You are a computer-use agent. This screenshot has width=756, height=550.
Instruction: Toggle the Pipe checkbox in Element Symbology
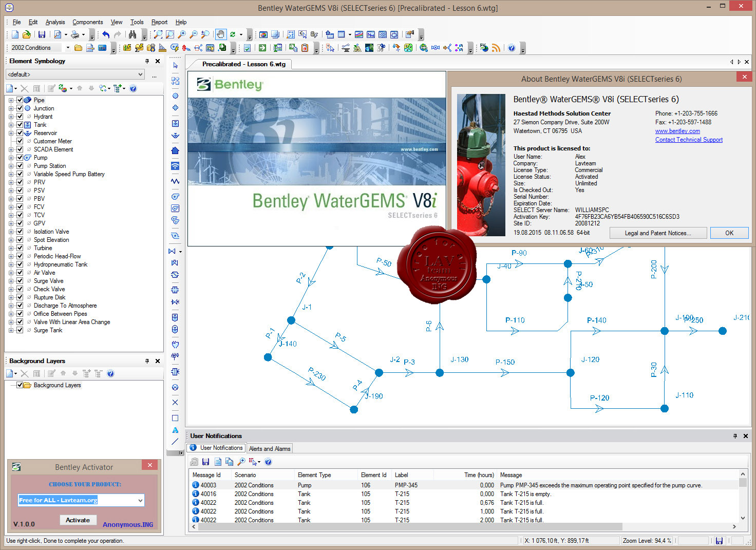tap(20, 100)
